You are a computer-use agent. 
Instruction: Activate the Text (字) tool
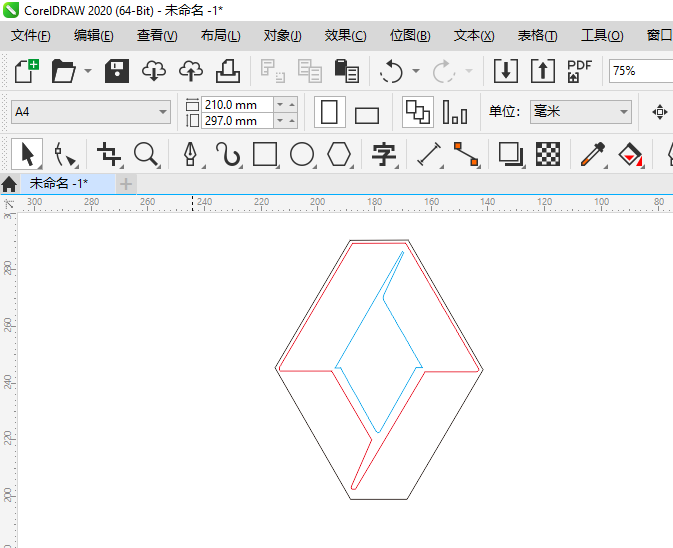tap(384, 154)
